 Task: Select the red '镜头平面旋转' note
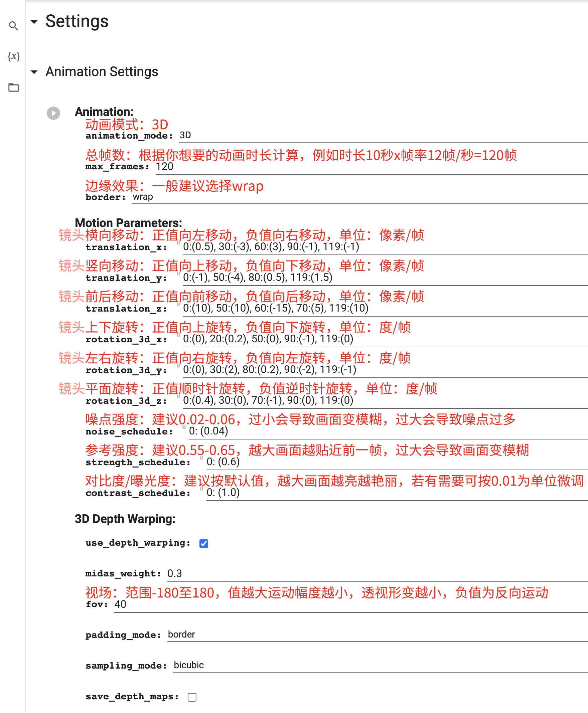click(248, 389)
